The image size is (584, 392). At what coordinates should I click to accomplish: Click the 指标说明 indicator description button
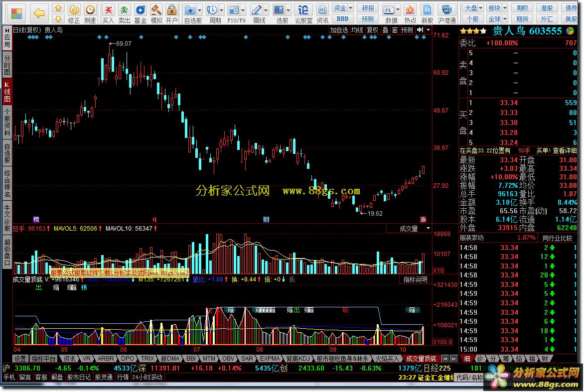(x=415, y=279)
